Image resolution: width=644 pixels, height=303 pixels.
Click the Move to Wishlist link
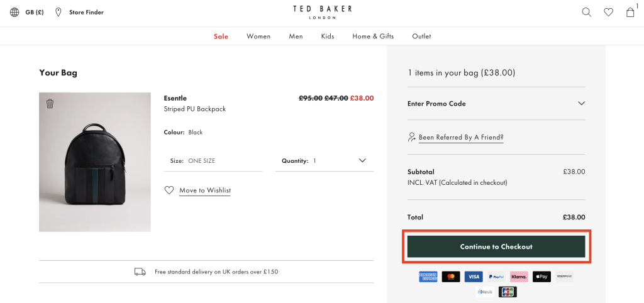(x=205, y=190)
